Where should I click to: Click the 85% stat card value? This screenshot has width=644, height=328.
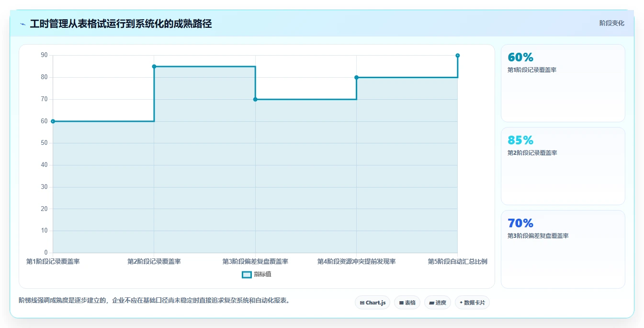click(520, 140)
